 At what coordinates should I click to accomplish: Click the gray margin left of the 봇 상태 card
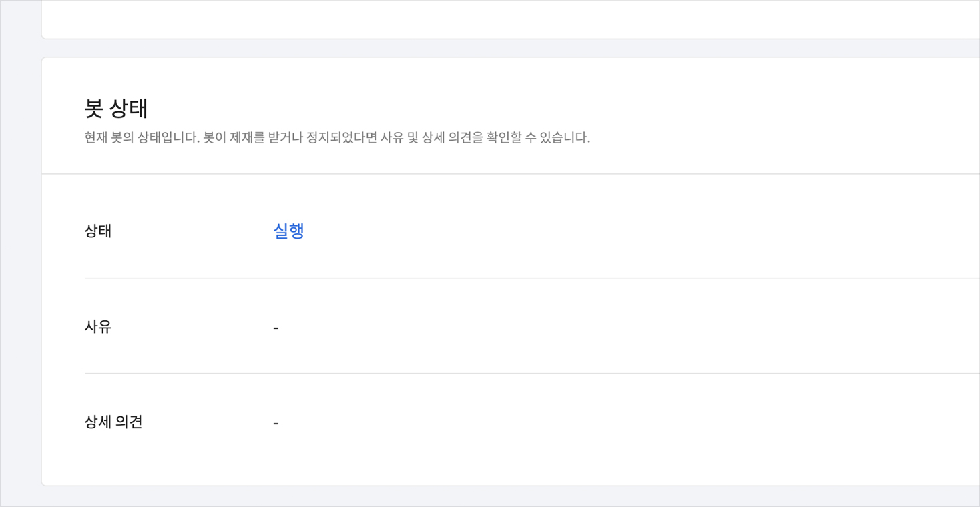pyautogui.click(x=21, y=267)
